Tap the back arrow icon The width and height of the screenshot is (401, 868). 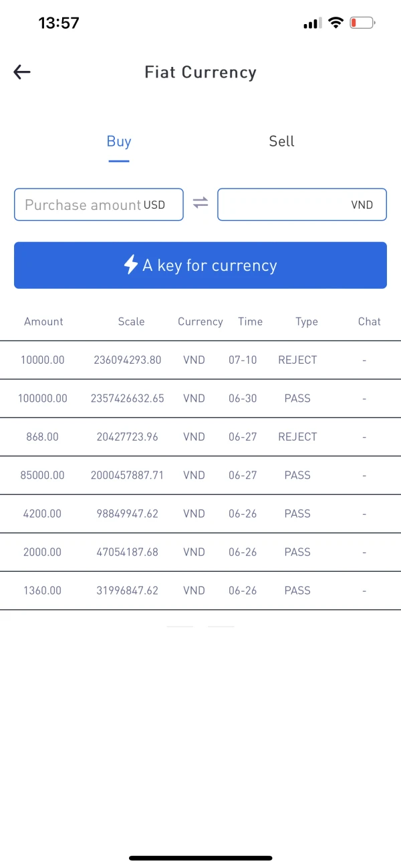coord(22,72)
